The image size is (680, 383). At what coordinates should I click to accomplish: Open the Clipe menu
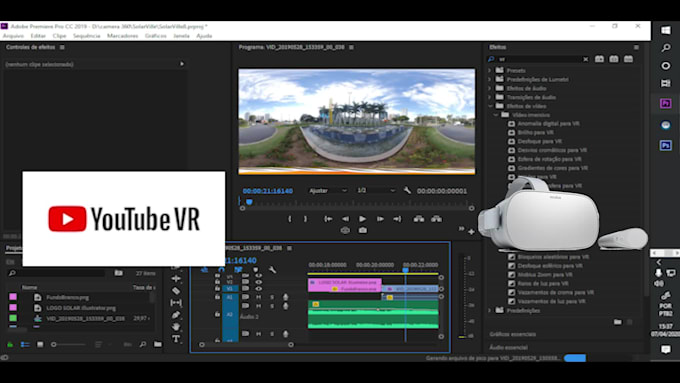pos(59,36)
